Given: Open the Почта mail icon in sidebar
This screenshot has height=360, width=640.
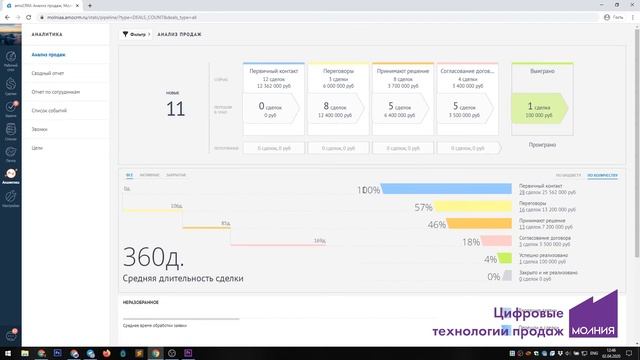Looking at the screenshot, I should (11, 152).
